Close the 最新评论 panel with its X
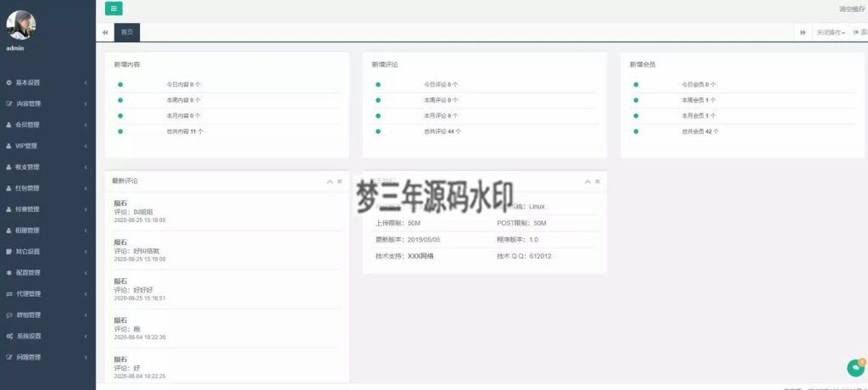868x390 pixels. coord(339,181)
